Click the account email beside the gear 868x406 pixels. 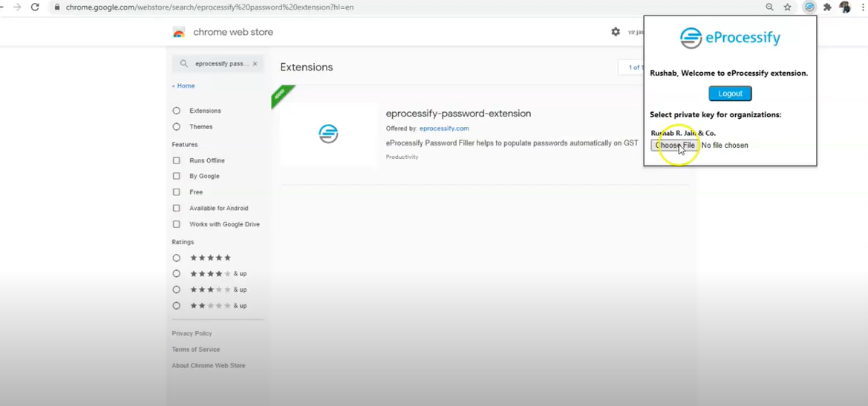(636, 32)
